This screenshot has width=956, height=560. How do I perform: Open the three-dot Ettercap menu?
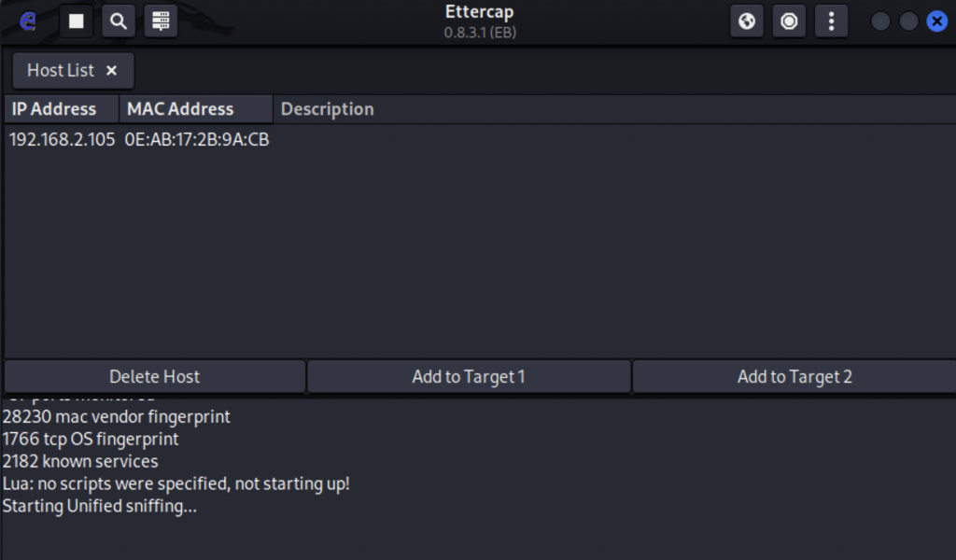[832, 21]
